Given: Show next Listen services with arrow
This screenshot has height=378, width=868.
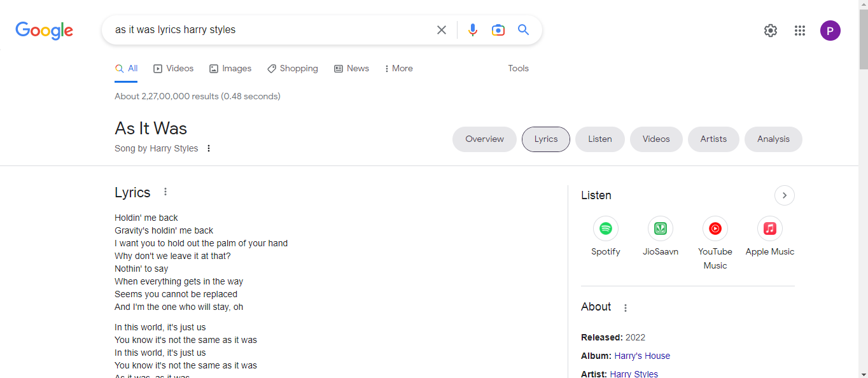Looking at the screenshot, I should (x=784, y=195).
